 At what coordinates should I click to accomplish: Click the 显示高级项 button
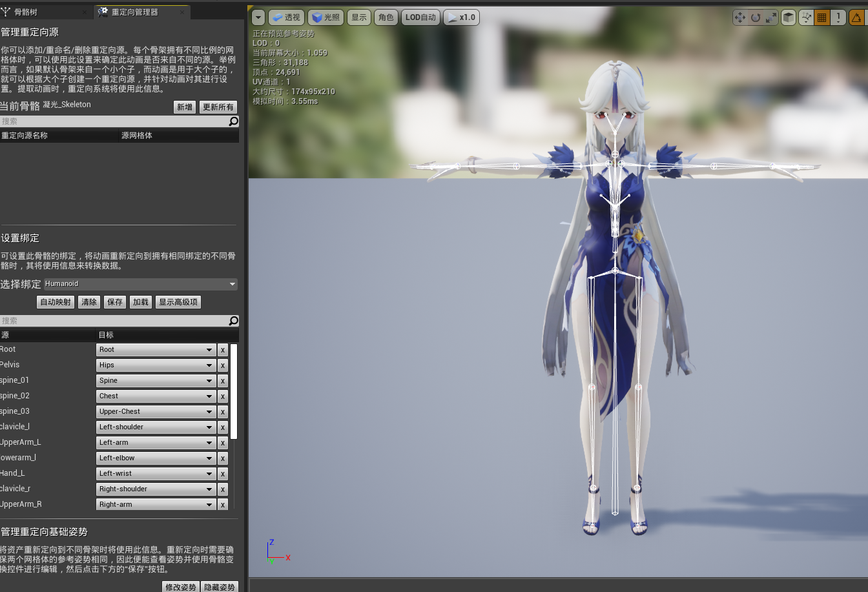click(x=178, y=302)
